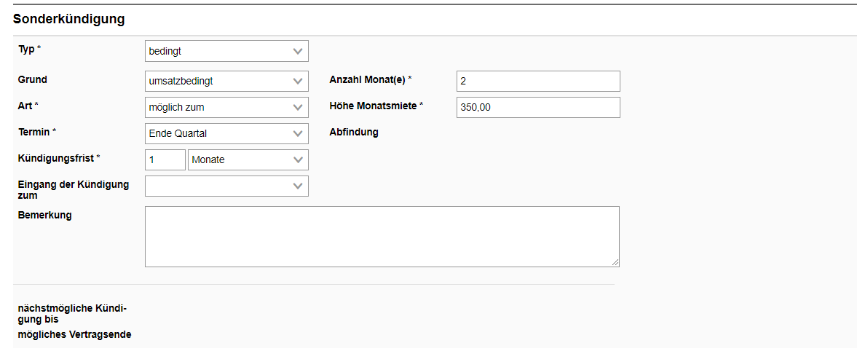Click inside the Bemerkung text area
Screen dimensions: 868x351
coord(382,237)
